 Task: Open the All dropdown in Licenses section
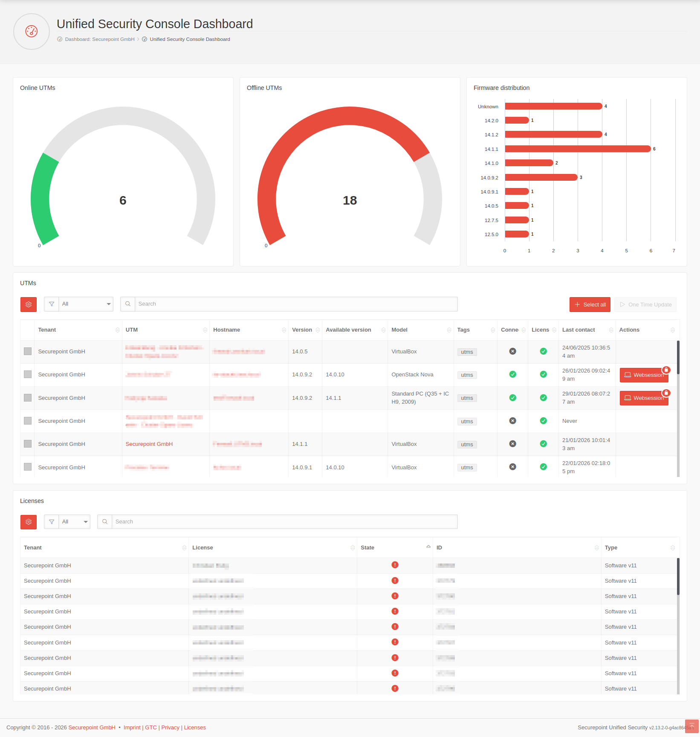coord(75,521)
